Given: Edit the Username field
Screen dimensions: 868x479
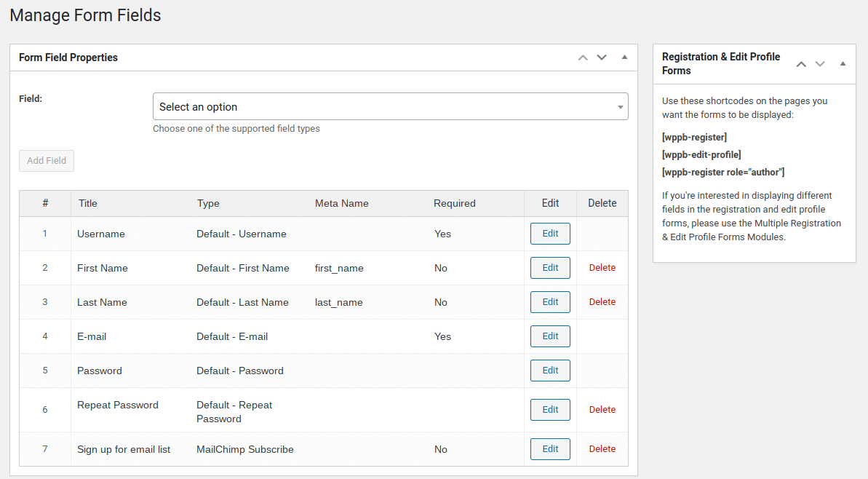Looking at the screenshot, I should [550, 234].
